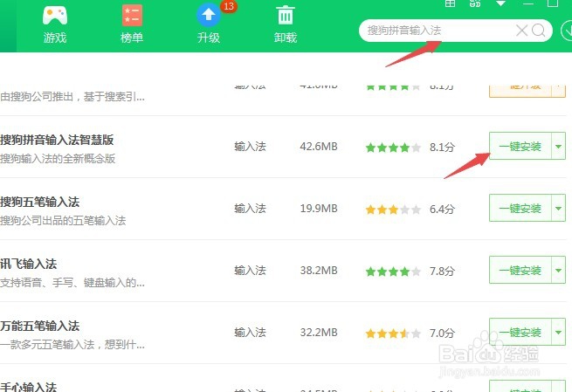
Task: Open the 卸载 uninstall section
Action: pos(286,24)
